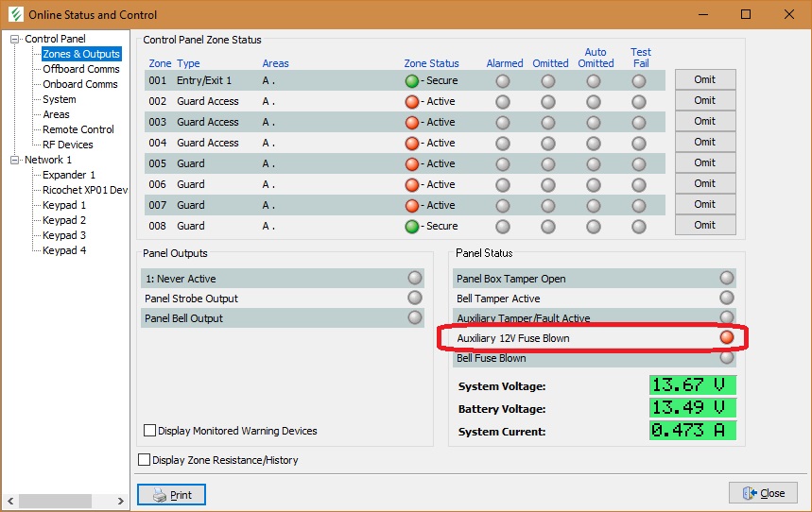Image resolution: width=812 pixels, height=512 pixels.
Task: Open Offboard Comms tree item
Action: [80, 69]
